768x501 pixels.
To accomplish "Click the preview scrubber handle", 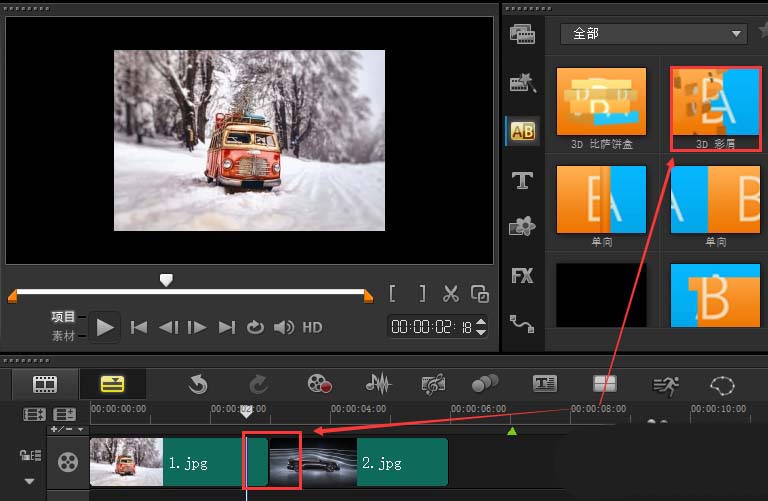I will coord(166,280).
